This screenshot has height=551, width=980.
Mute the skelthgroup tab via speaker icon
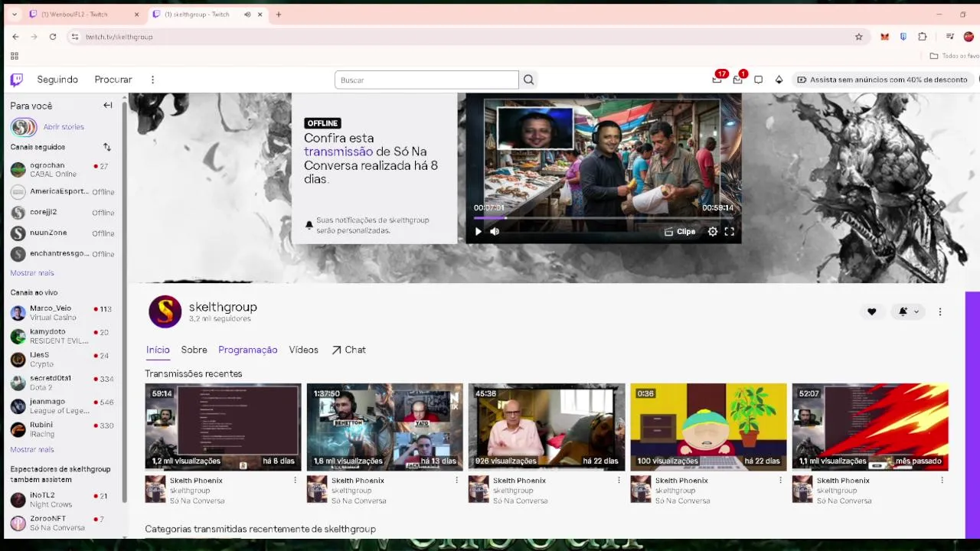pos(247,15)
